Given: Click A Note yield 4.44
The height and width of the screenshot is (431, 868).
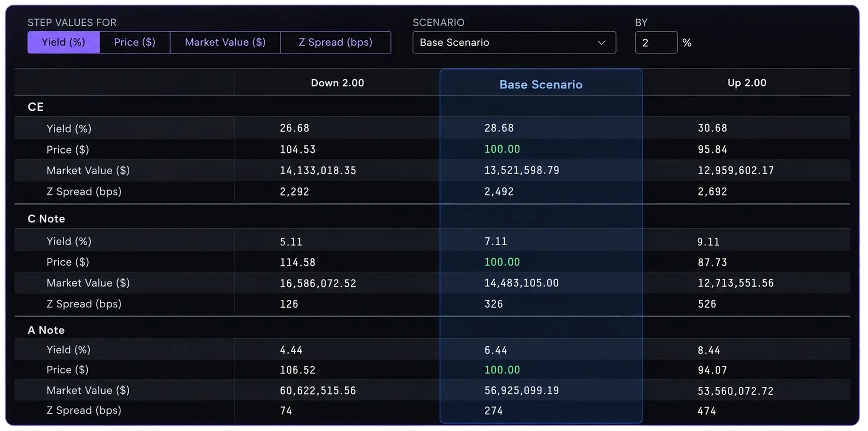Looking at the screenshot, I should [291, 350].
